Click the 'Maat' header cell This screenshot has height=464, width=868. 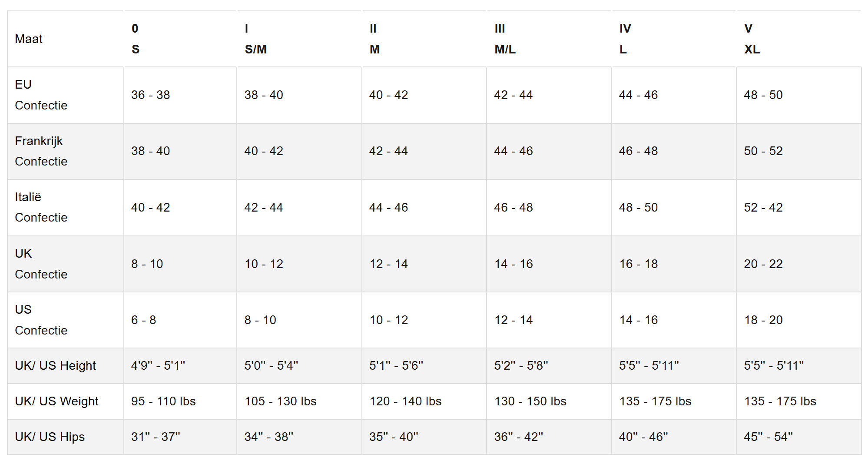pos(29,39)
